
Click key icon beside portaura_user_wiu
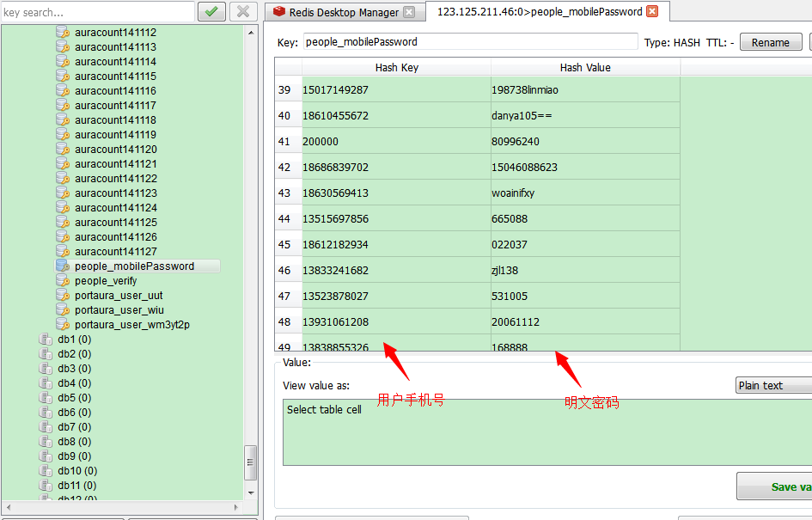point(63,309)
